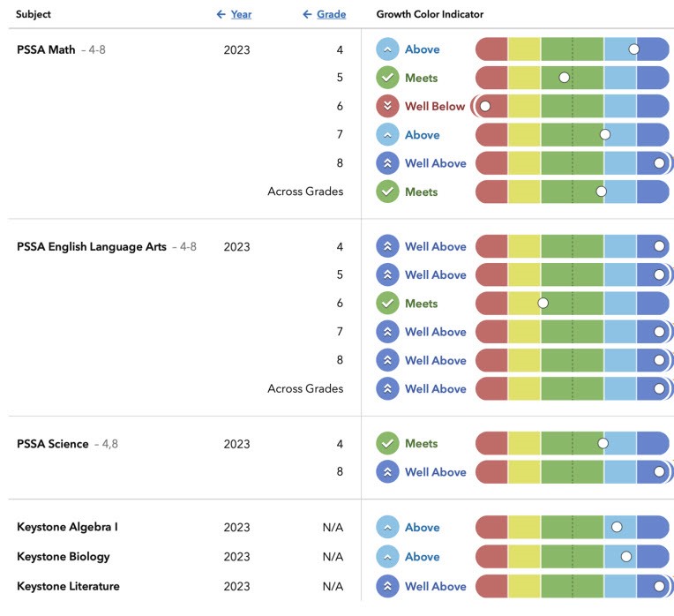The image size is (674, 616).
Task: Click the Well Above label for Keystone Literature
Action: (436, 586)
